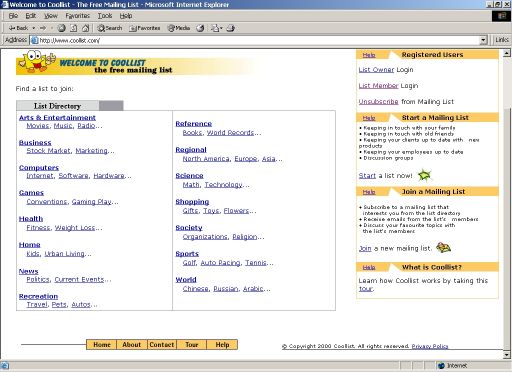This screenshot has width=512, height=372.
Task: Expand the address bar dropdown arrow
Action: click(x=483, y=40)
